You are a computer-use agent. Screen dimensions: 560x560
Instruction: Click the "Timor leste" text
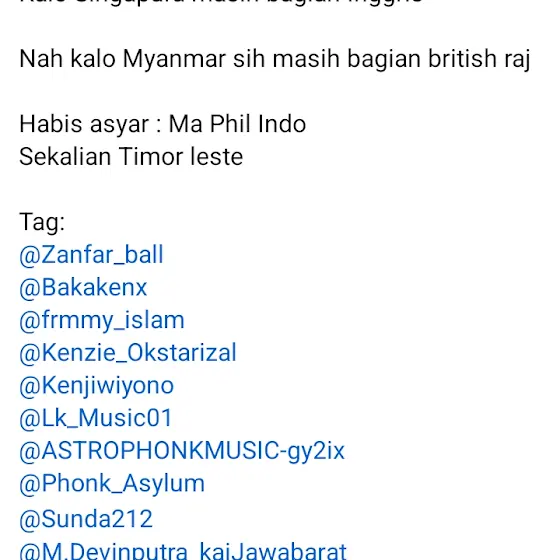pos(181,157)
